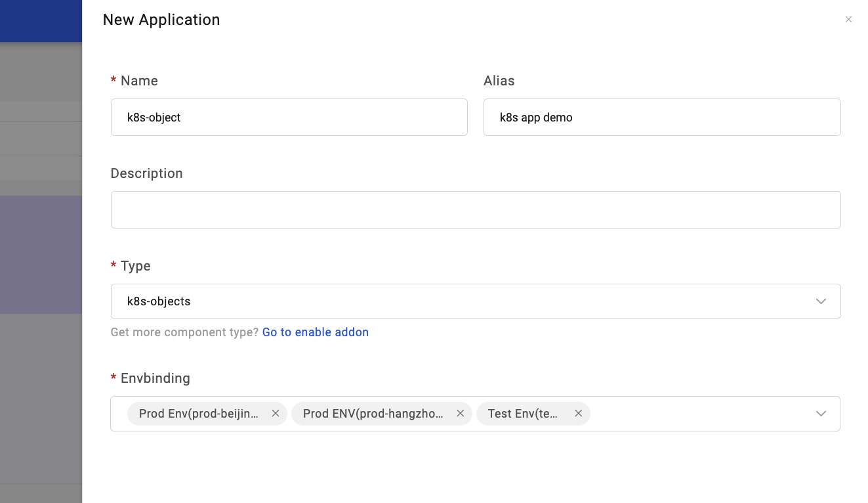
Task: Open the Go to enable addon link
Action: pyautogui.click(x=315, y=332)
